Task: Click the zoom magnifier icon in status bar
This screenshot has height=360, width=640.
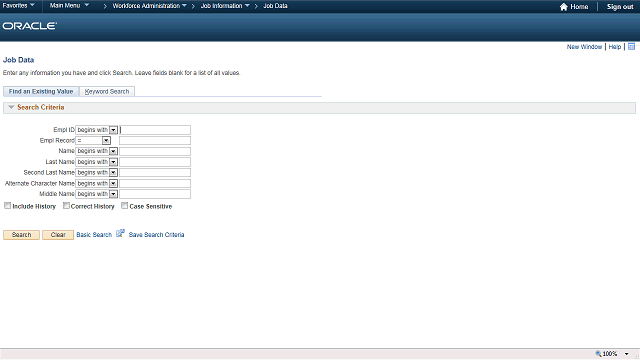Action: [598, 354]
